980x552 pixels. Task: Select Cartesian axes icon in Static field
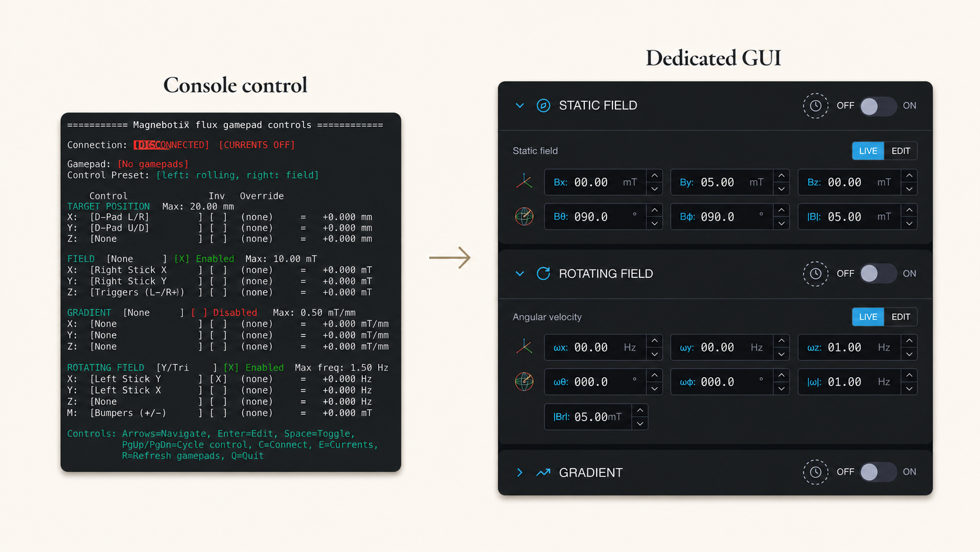pyautogui.click(x=524, y=182)
